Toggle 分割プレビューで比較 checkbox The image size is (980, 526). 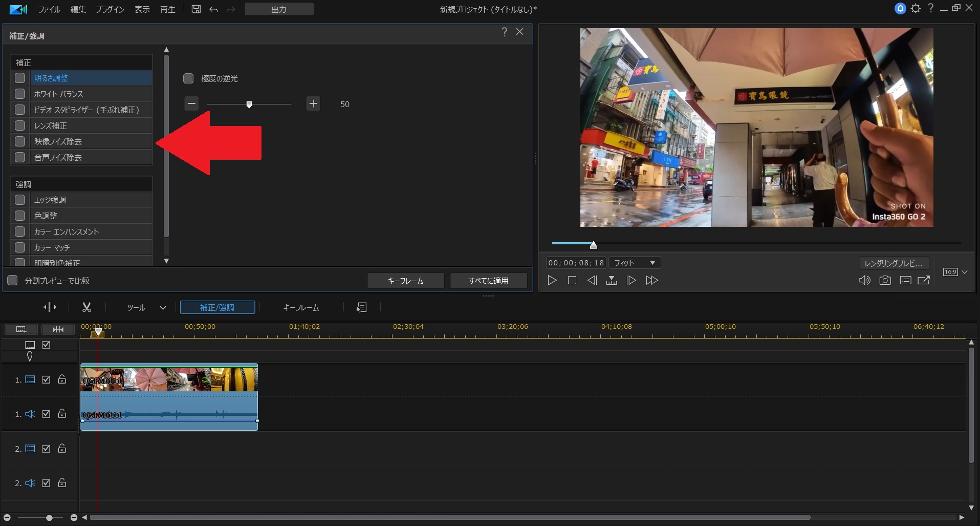12,281
